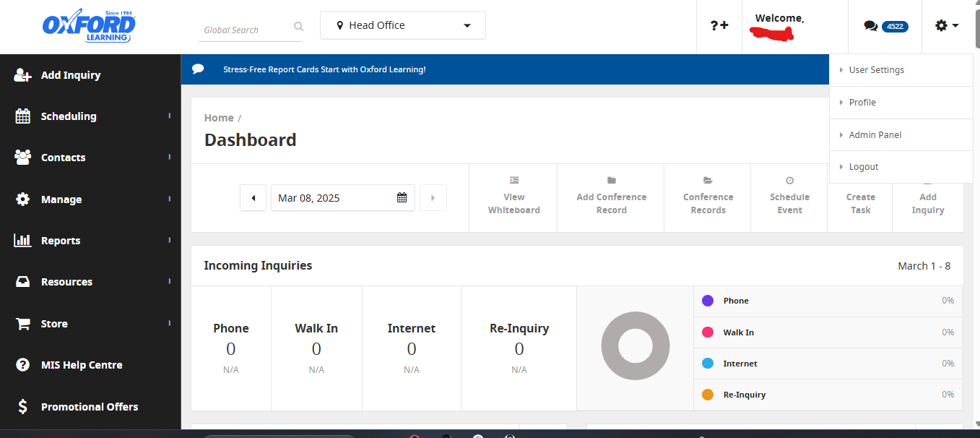Go to previous day with left arrow
Screen dimensions: 980x438
click(253, 198)
